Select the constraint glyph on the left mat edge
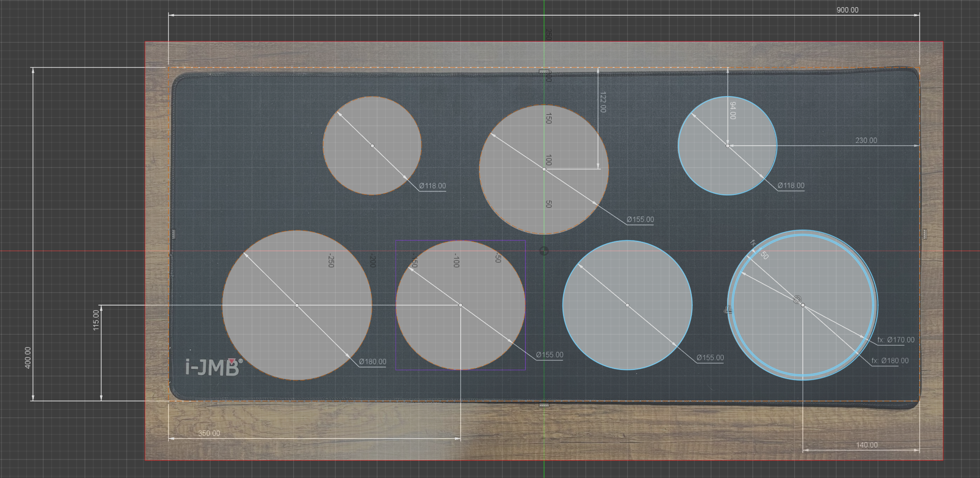Image resolution: width=980 pixels, height=478 pixels. point(173,234)
